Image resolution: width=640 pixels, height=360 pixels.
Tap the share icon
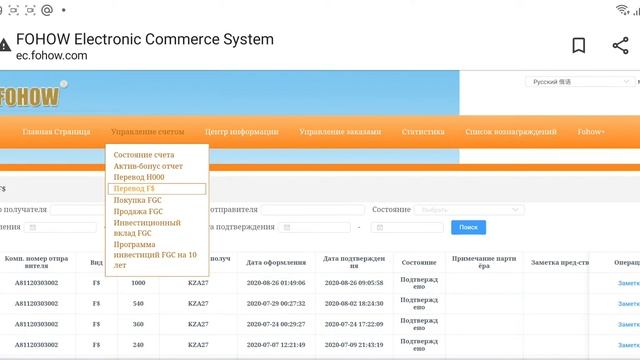point(620,45)
